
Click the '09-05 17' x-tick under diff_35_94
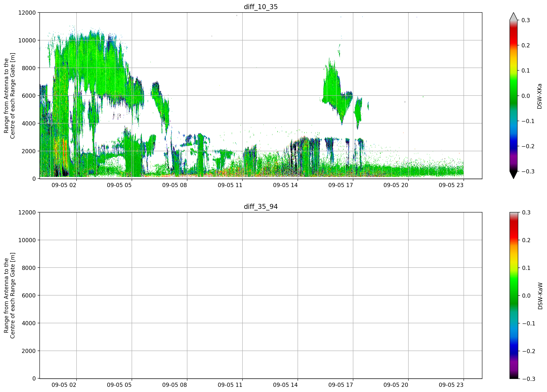point(341,385)
